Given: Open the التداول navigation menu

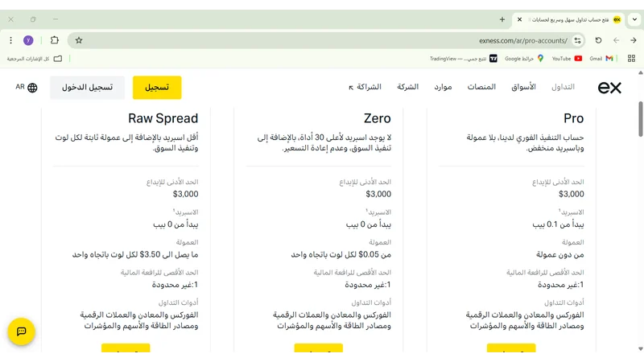Looking at the screenshot, I should tap(563, 87).
